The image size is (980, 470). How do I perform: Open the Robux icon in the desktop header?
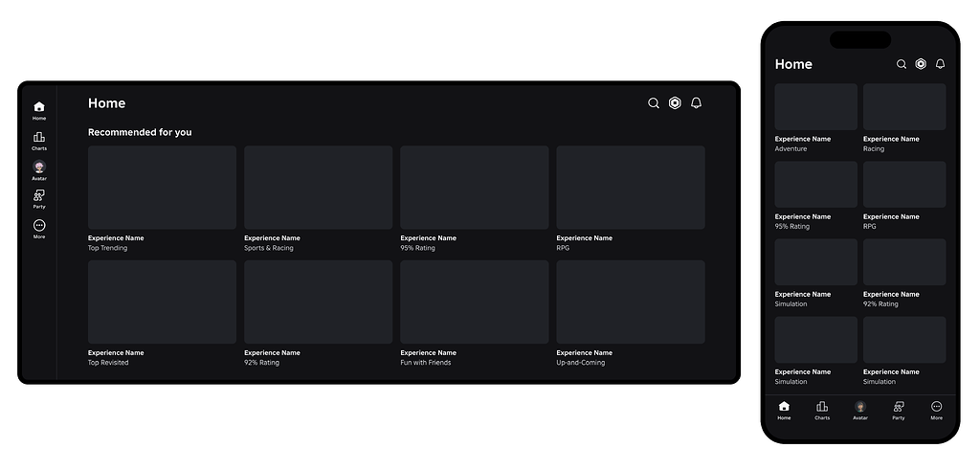[675, 103]
